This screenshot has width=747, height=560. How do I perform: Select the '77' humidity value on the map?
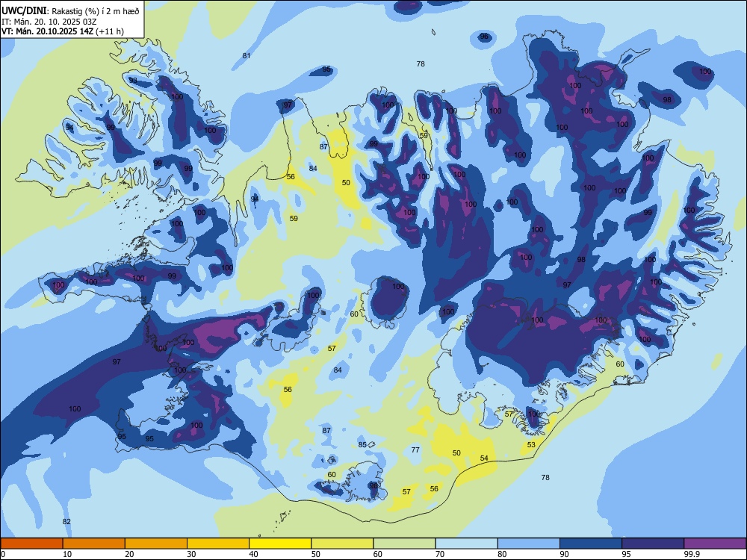pos(415,449)
